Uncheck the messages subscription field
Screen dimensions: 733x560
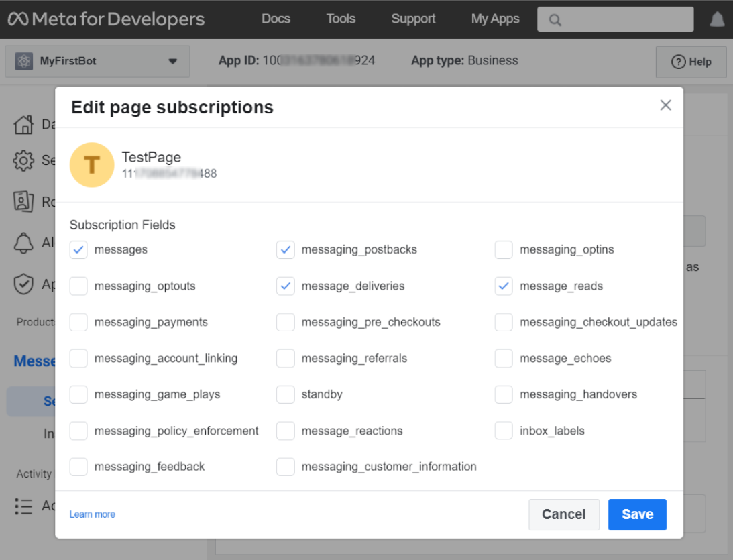click(78, 250)
